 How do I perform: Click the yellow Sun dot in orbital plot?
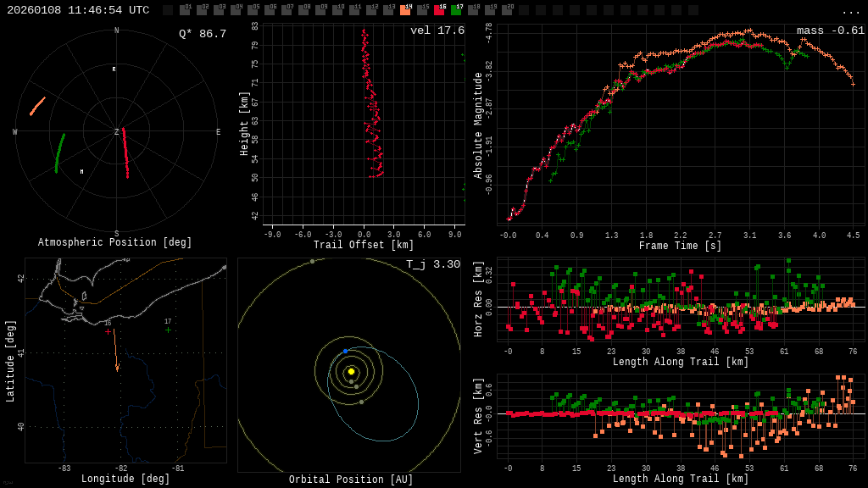[351, 371]
